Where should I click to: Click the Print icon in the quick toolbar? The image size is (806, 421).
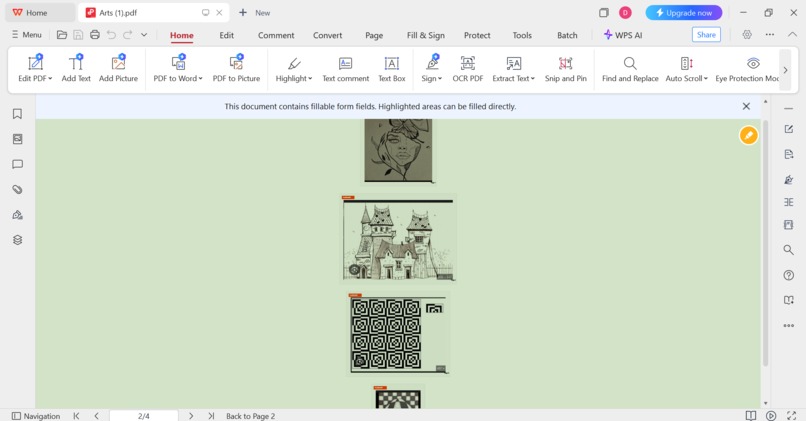tap(95, 35)
